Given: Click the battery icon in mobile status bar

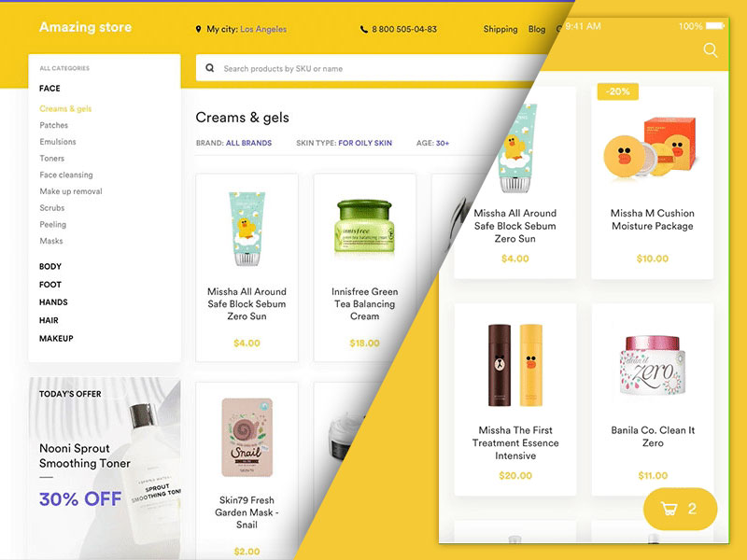Looking at the screenshot, I should click(x=715, y=26).
